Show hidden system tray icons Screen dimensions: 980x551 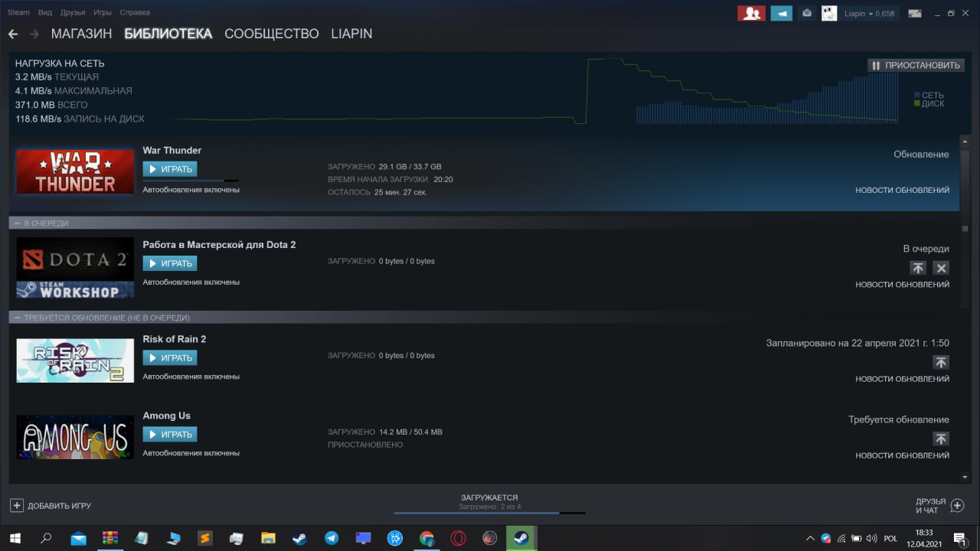811,538
